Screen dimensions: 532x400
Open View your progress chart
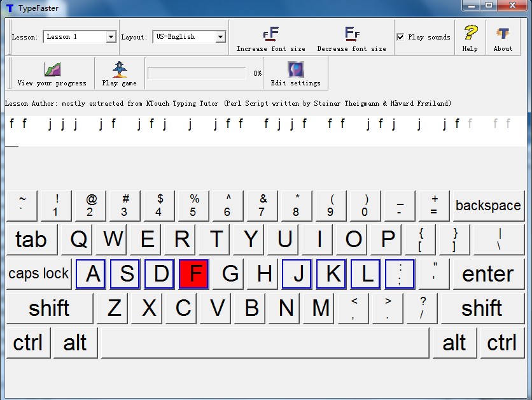coord(52,69)
